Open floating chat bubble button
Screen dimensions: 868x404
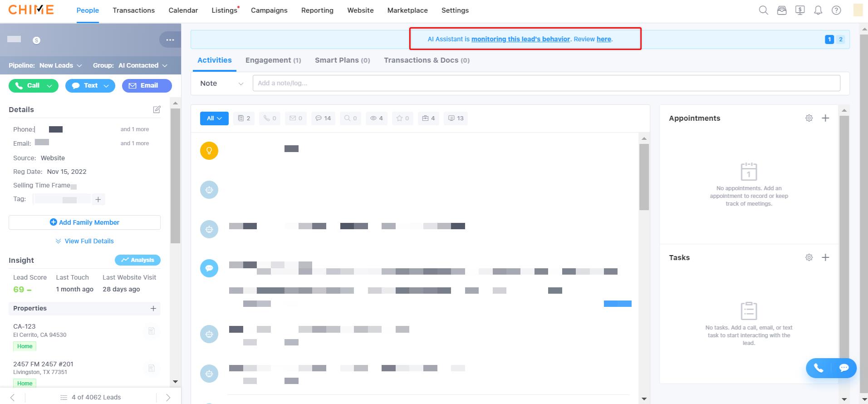[x=844, y=368]
